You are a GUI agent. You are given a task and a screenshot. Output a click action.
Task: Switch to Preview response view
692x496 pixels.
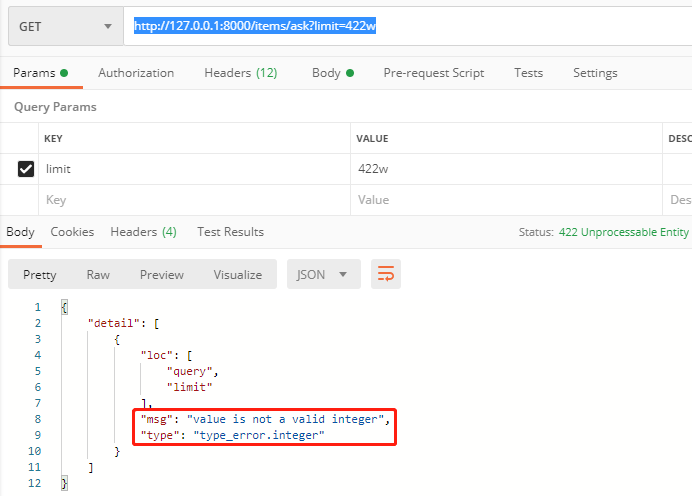click(x=161, y=274)
